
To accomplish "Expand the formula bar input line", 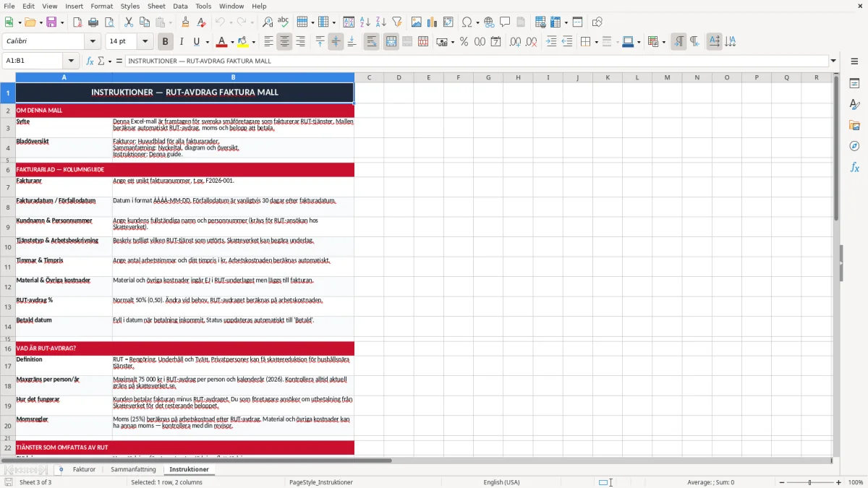I will (833, 61).
